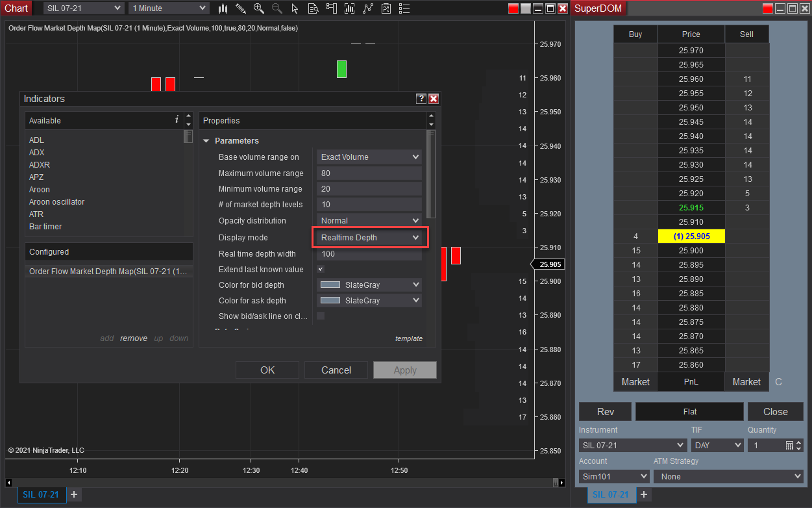Open Base volume range on dropdown

point(369,157)
